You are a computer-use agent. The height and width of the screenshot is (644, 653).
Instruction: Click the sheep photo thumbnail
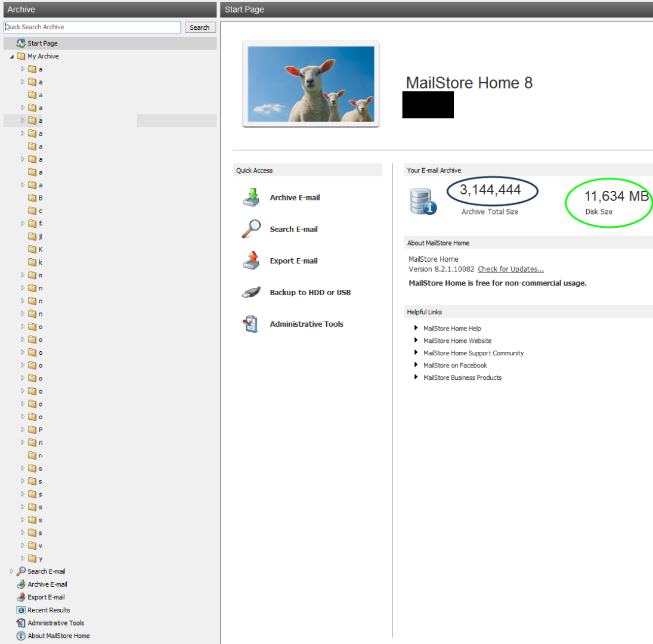[311, 83]
